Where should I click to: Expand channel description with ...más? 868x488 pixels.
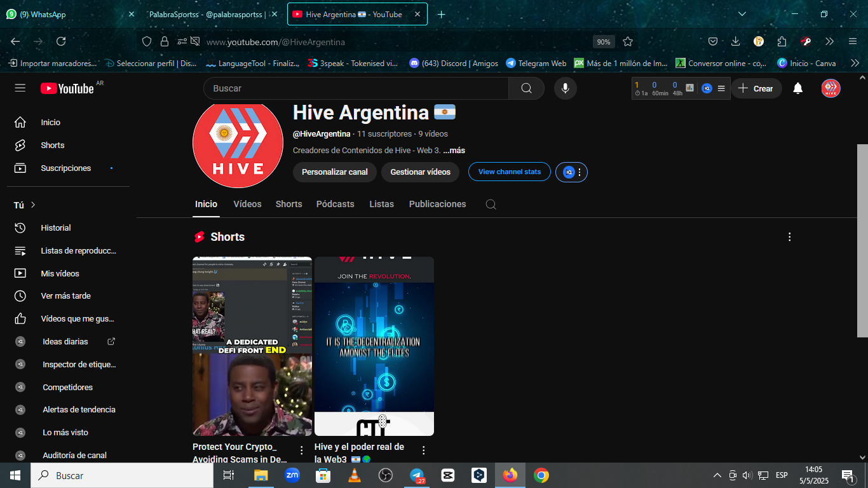pos(454,151)
